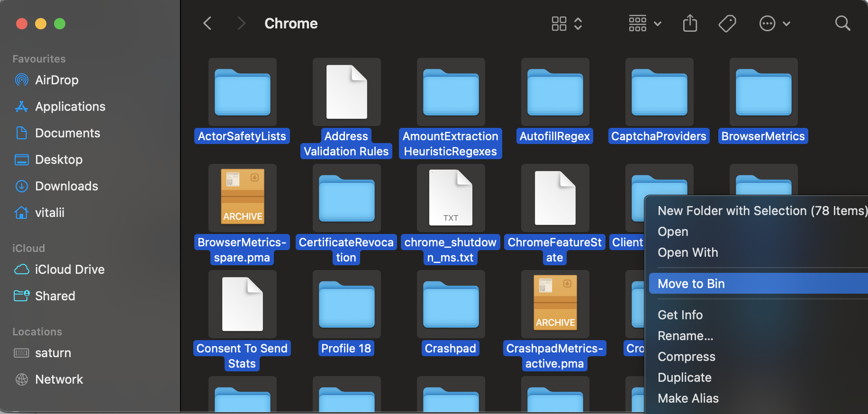
Task: Click the CaptchaProviders name label
Action: coord(659,136)
